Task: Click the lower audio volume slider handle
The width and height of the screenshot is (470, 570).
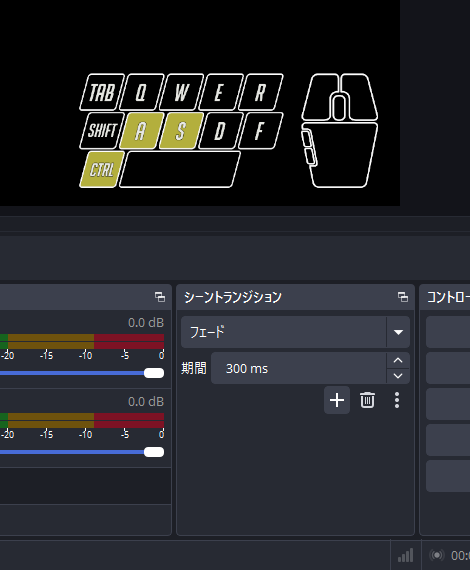Action: click(x=154, y=452)
